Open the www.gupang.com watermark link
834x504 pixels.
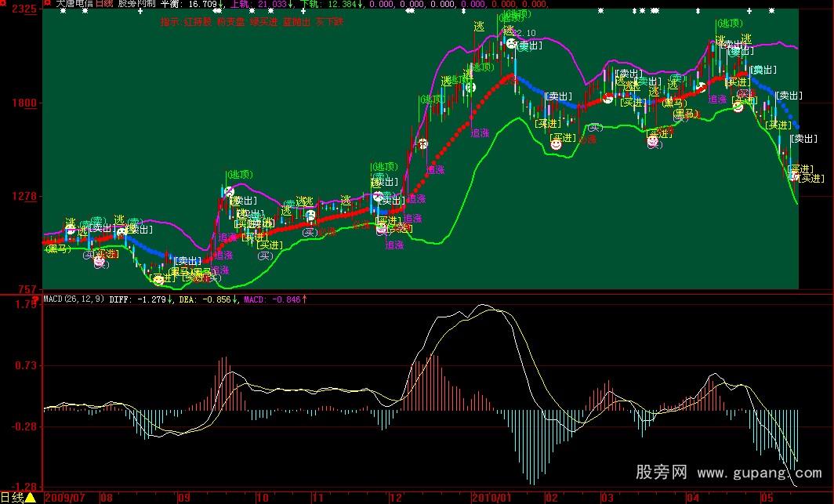coord(760,473)
